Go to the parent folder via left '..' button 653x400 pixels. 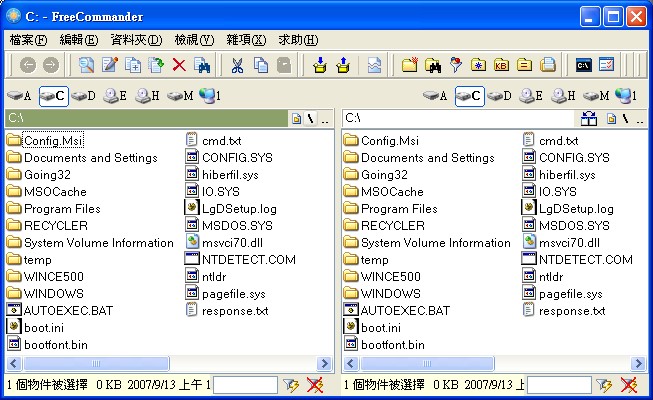pyautogui.click(x=325, y=119)
